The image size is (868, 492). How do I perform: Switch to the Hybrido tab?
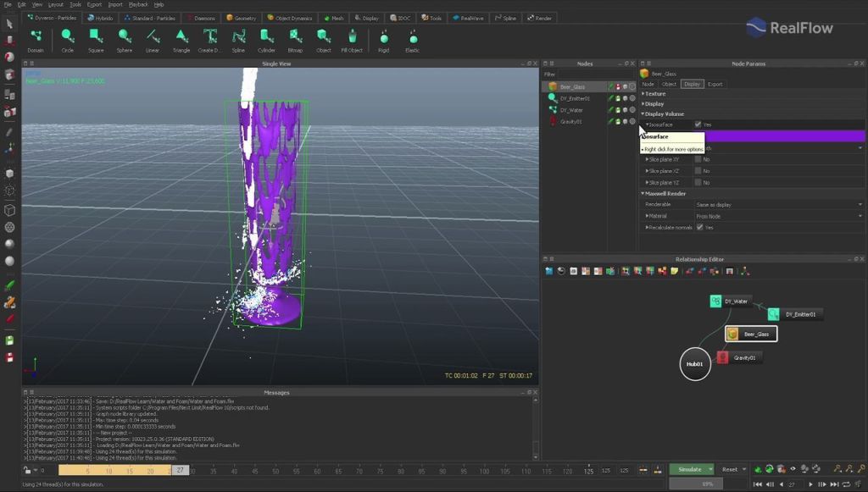(99, 18)
